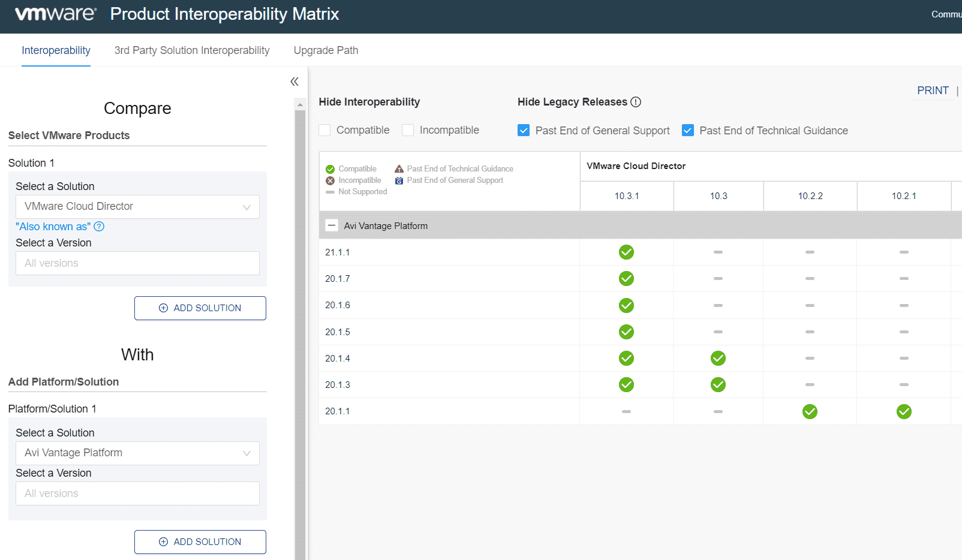
Task: Click not-supported dash for 21.1.1 under 10.3
Action: pos(718,252)
